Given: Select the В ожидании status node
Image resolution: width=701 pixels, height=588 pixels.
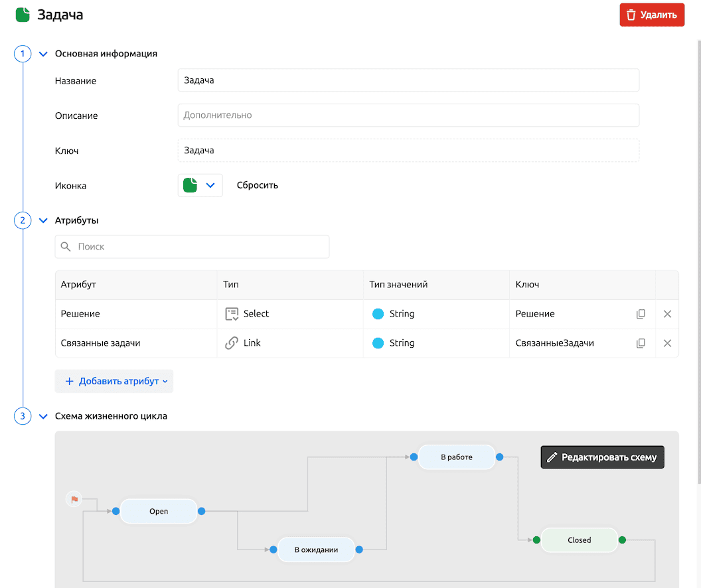Looking at the screenshot, I should pos(316,550).
